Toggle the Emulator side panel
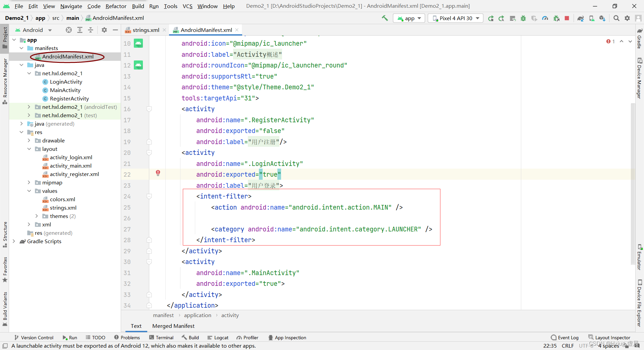The width and height of the screenshot is (644, 350). click(640, 257)
